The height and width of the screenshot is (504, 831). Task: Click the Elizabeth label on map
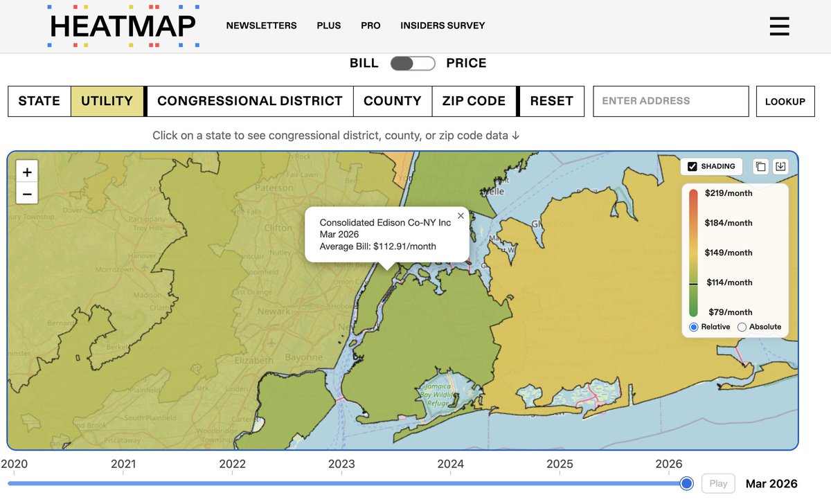click(x=253, y=361)
